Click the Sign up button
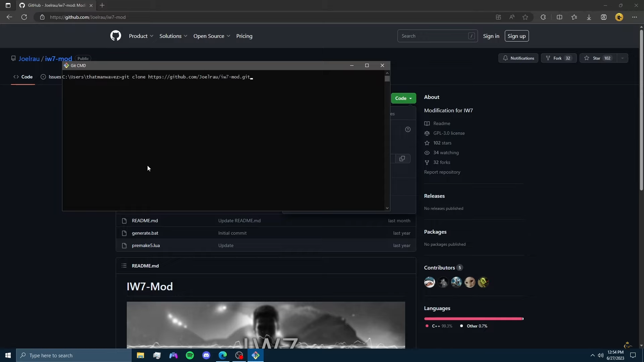The width and height of the screenshot is (644, 362). (x=517, y=36)
